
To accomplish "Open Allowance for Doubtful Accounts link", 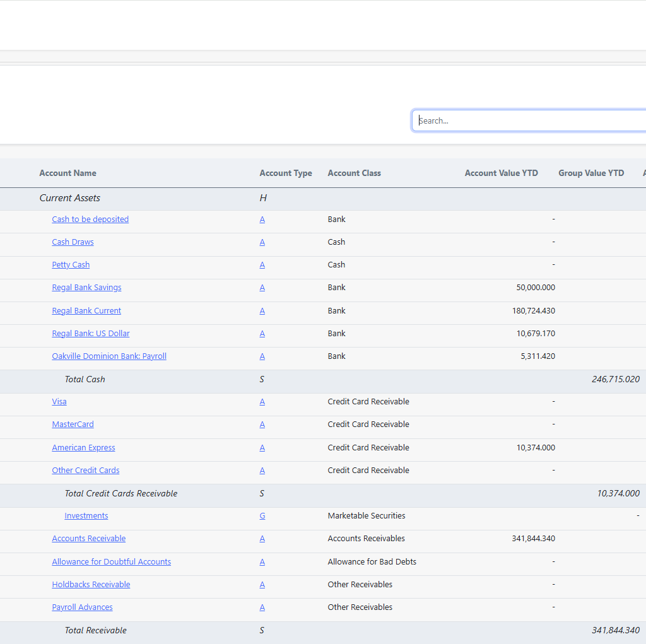I will [x=111, y=561].
